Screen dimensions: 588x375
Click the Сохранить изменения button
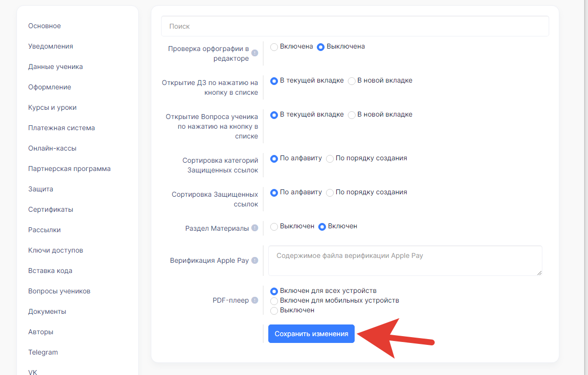[311, 334]
